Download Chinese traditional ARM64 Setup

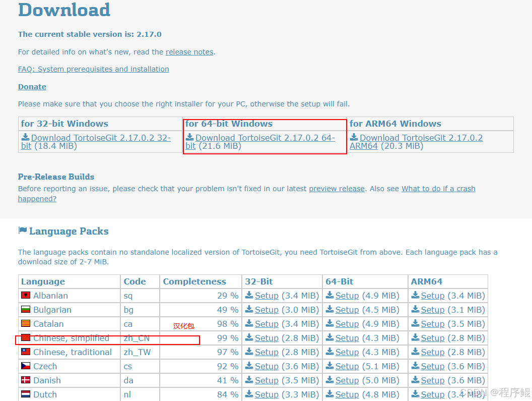pyautogui.click(x=433, y=352)
